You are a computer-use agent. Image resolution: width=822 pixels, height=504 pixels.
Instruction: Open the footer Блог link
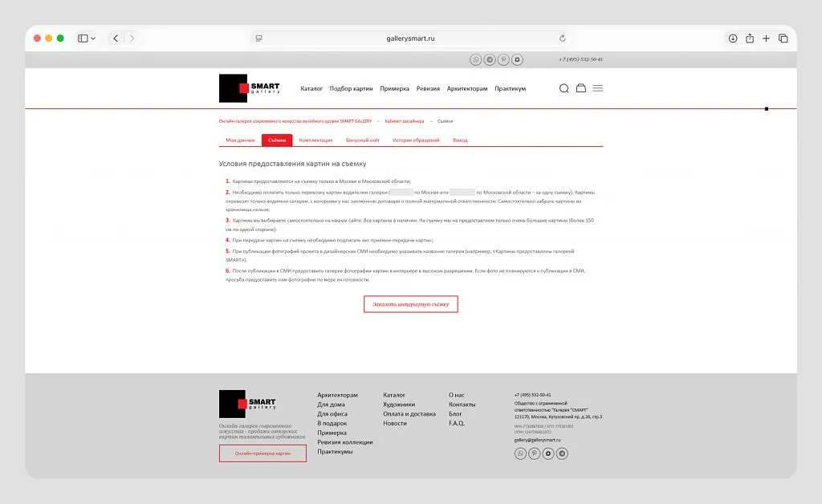[x=455, y=414]
